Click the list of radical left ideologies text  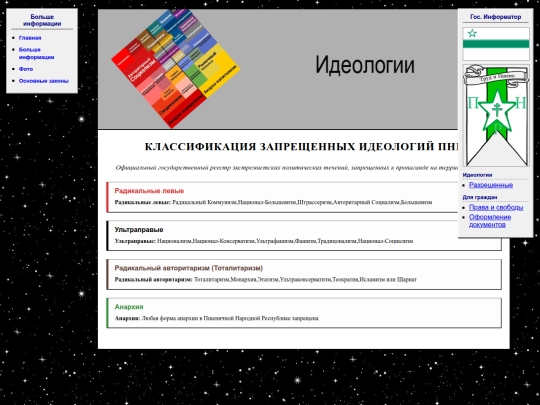tap(273, 202)
